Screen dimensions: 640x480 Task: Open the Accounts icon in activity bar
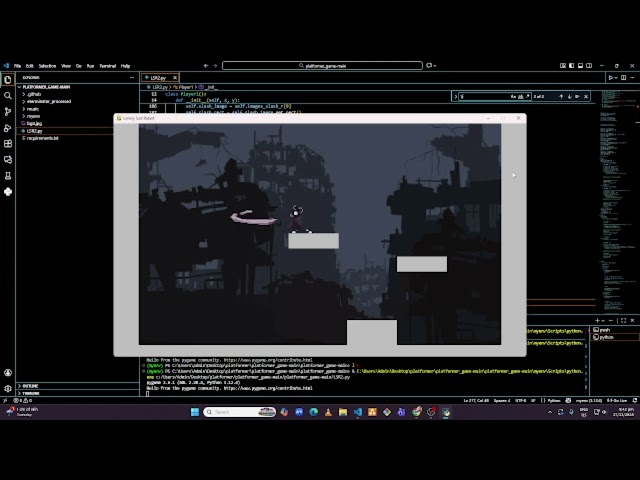8,373
